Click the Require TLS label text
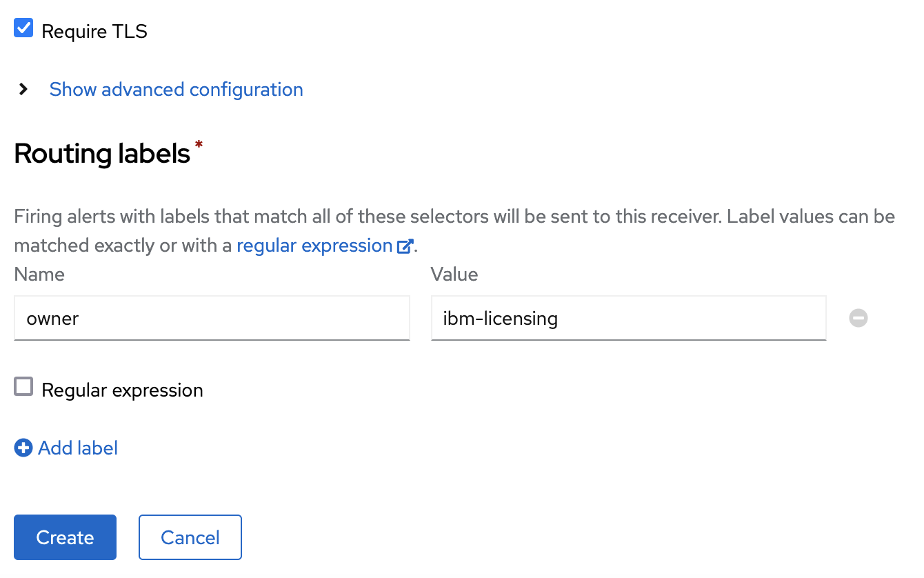924x578 pixels. click(x=94, y=30)
